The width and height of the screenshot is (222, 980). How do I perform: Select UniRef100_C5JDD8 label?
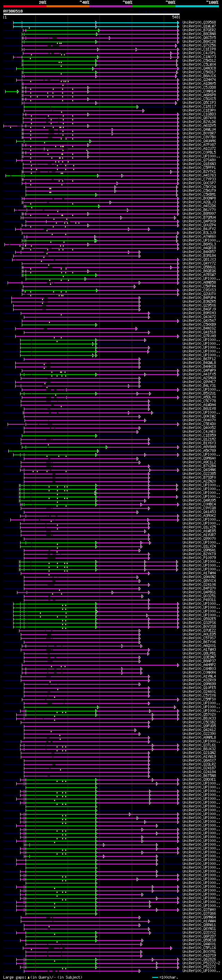199,88
